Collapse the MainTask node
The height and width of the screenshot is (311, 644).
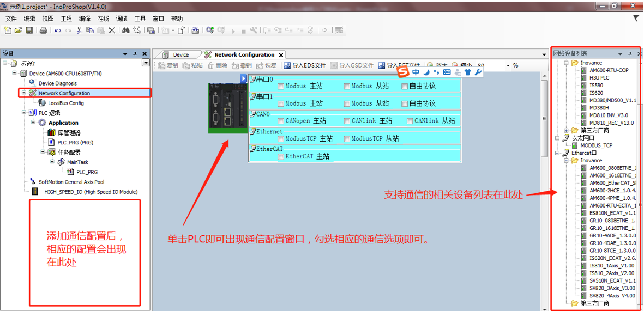[x=52, y=162]
